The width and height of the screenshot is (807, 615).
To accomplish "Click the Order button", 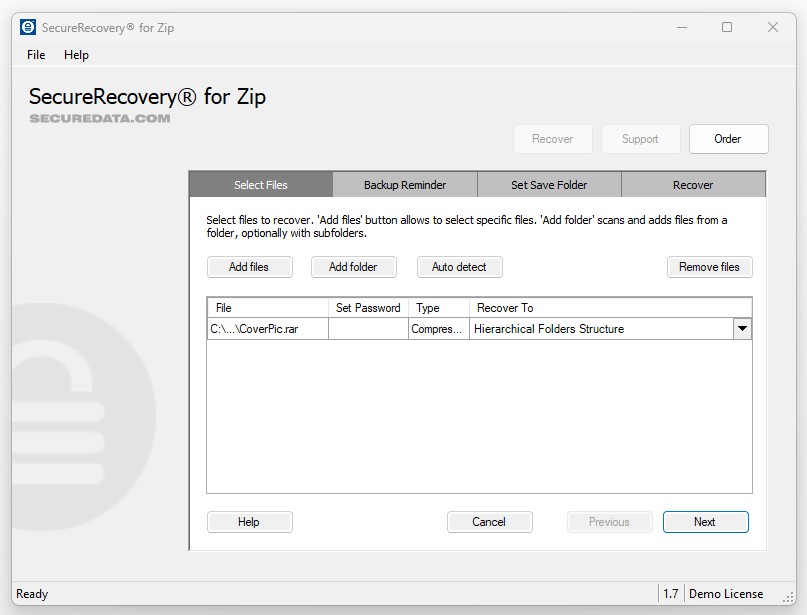I will pos(728,139).
